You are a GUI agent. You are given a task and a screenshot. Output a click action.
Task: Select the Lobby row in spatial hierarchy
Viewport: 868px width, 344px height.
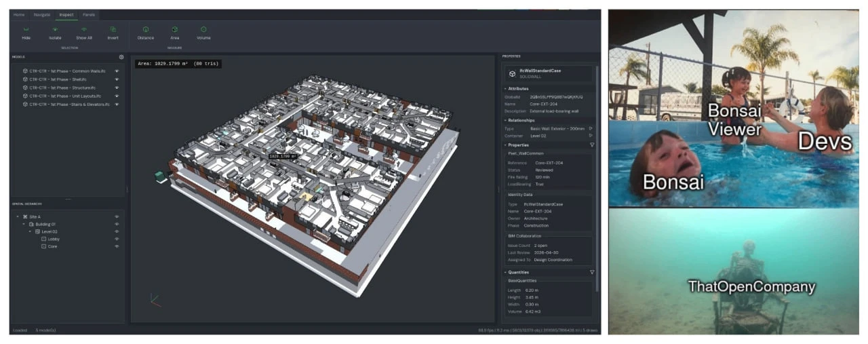[x=68, y=239]
